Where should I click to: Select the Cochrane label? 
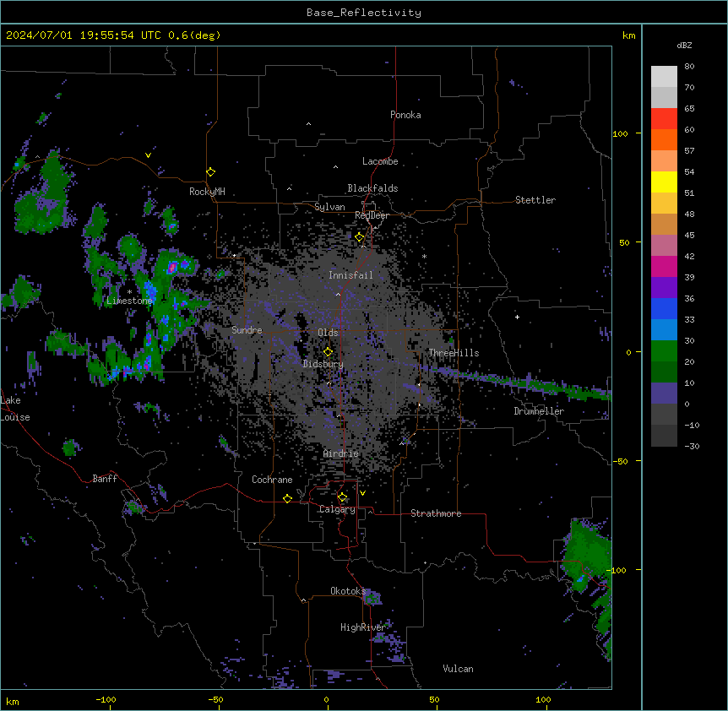(272, 480)
